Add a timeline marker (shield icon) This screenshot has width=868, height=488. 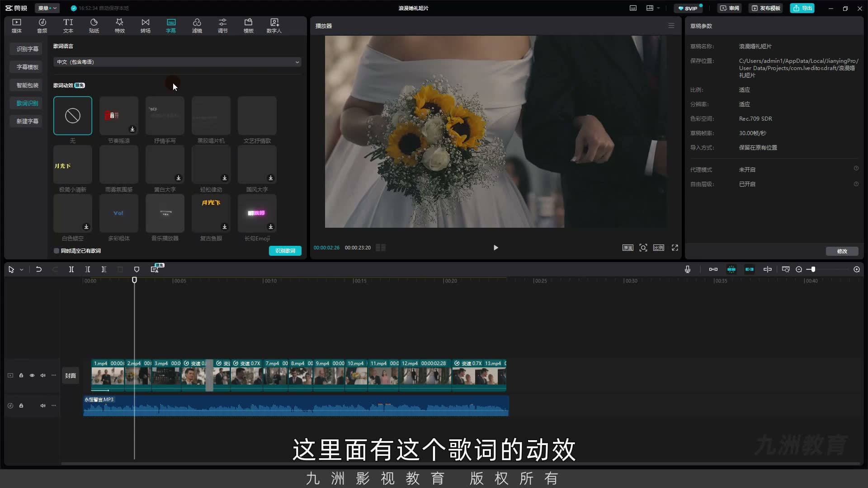tap(137, 269)
